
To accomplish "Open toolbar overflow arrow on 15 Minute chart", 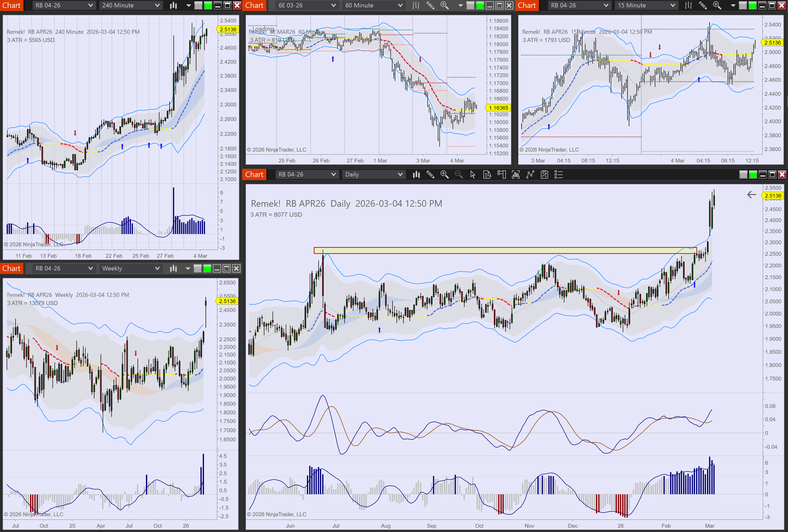I will (x=733, y=5).
